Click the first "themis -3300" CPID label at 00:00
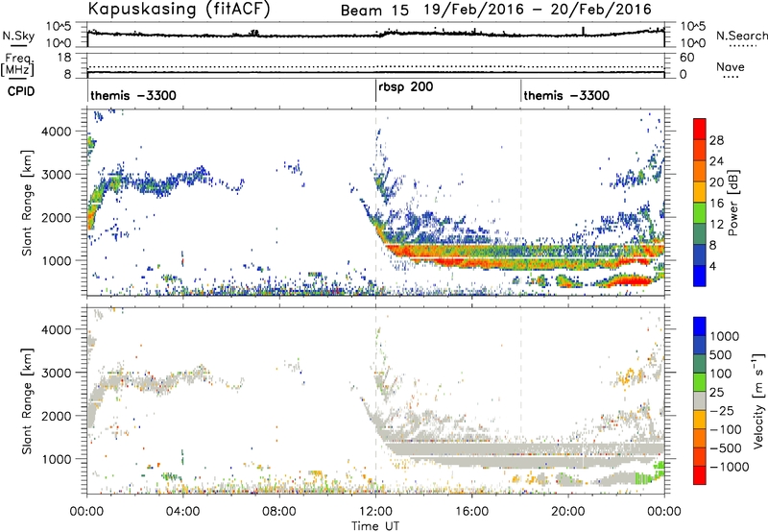Screen dimensions: 768x532 133,95
